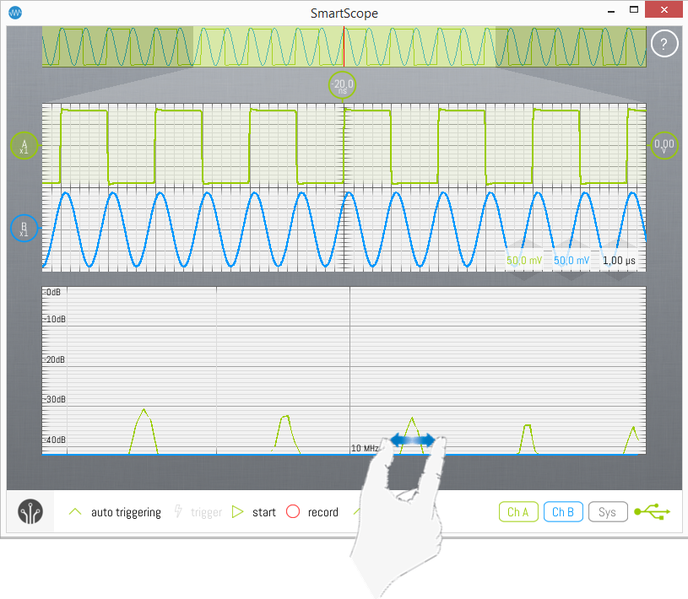Viewport: 688px width, 599px height.
Task: Open the main menu logo button
Action: click(x=31, y=512)
